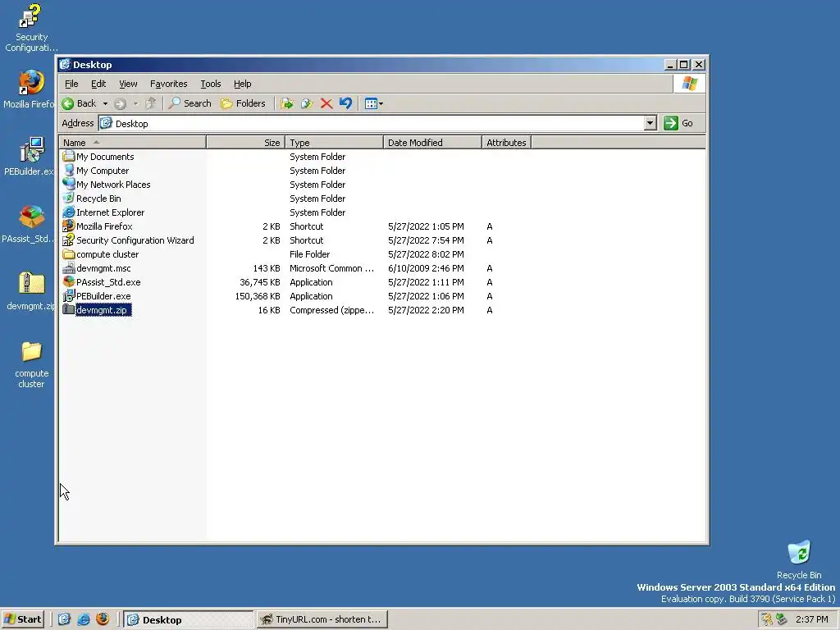This screenshot has width=840, height=630.
Task: Click '6/10/2009 2:46 PM' date cell
Action: tap(426, 268)
